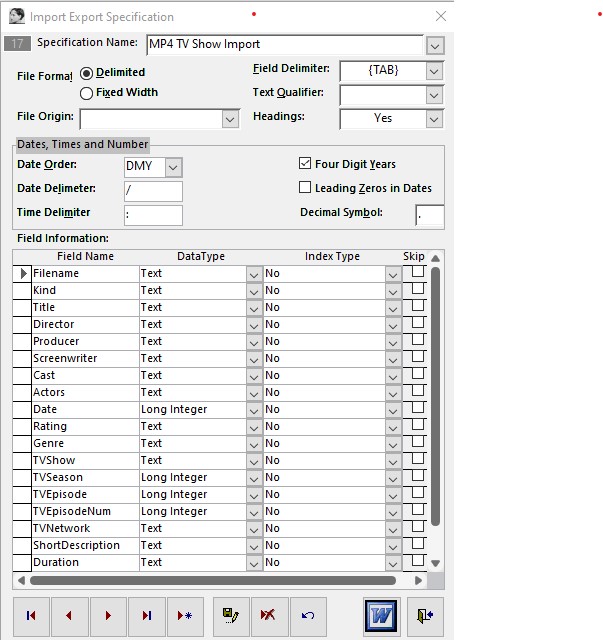Image resolution: width=603 pixels, height=640 pixels.
Task: Tick the Skip checkbox for Filename
Action: coord(418,272)
